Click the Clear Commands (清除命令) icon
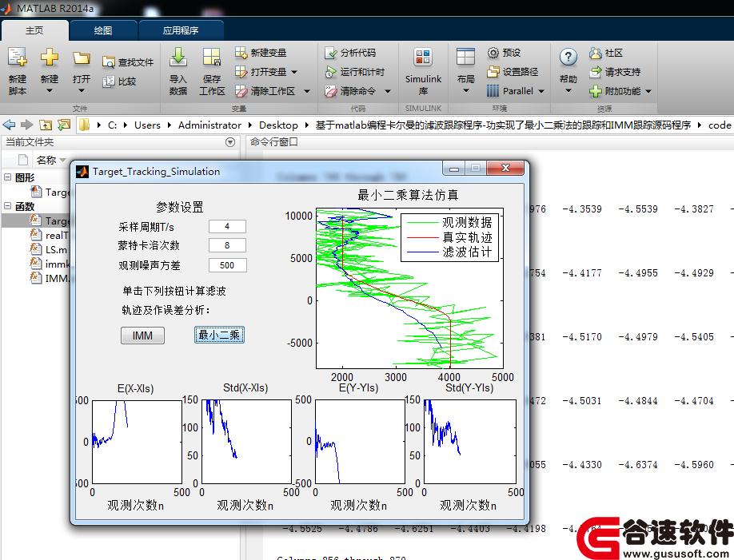 tap(330, 91)
